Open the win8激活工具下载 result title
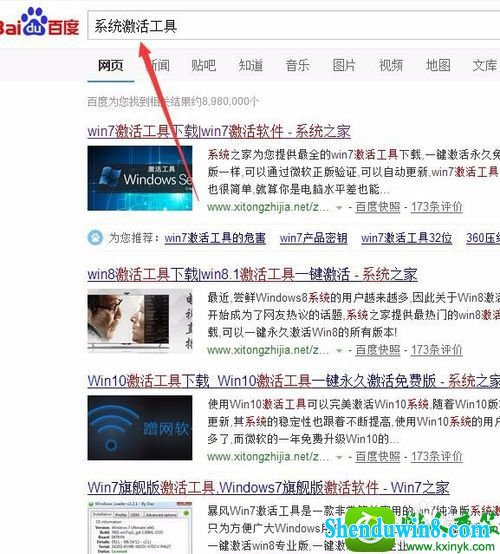Screen dimensions: 500x554 coord(252,275)
